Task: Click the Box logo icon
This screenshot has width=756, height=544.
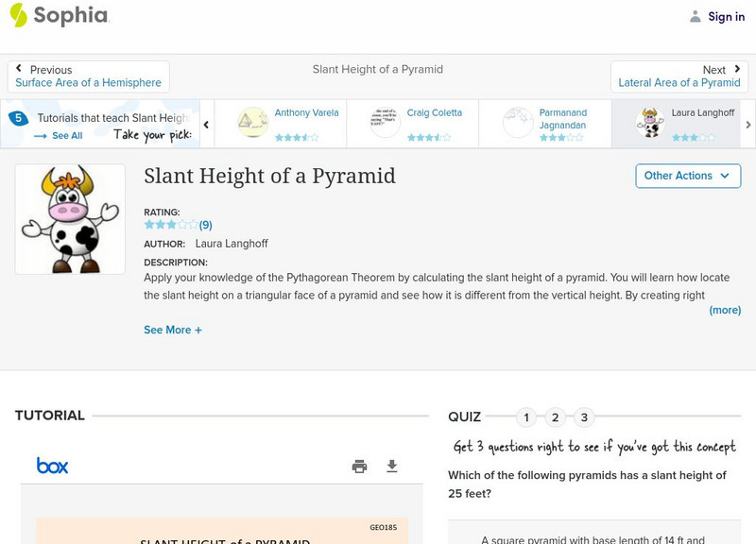Action: pyautogui.click(x=52, y=466)
